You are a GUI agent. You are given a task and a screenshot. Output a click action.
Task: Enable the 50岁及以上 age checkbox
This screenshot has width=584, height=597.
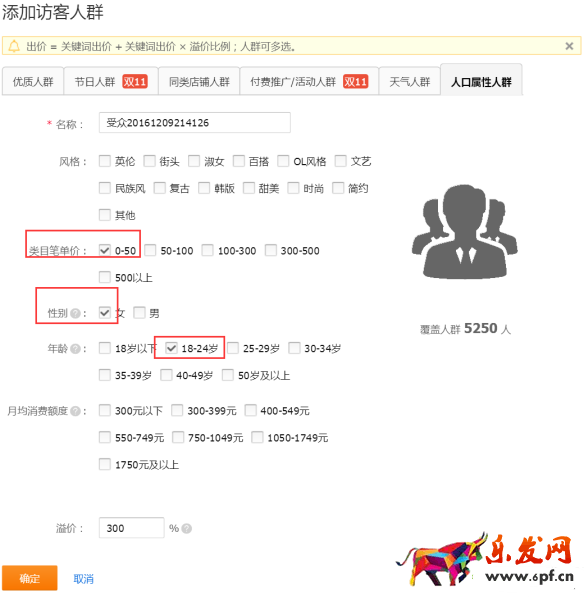coord(228,375)
